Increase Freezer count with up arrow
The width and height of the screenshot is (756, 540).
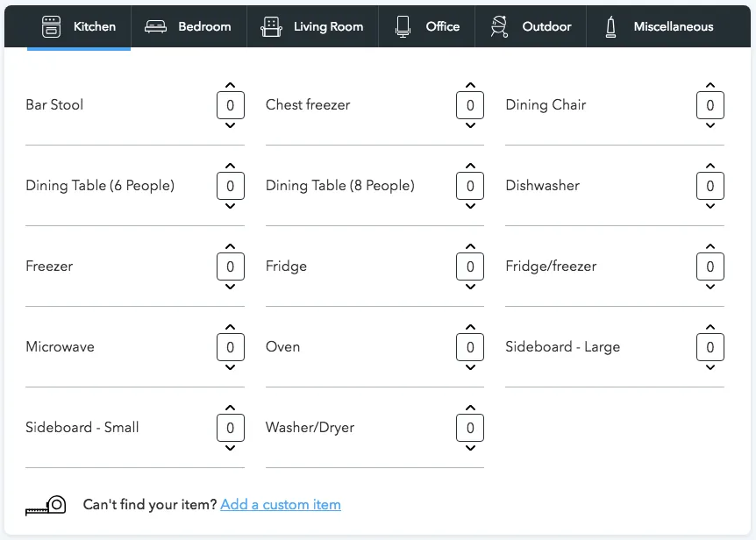(x=231, y=245)
